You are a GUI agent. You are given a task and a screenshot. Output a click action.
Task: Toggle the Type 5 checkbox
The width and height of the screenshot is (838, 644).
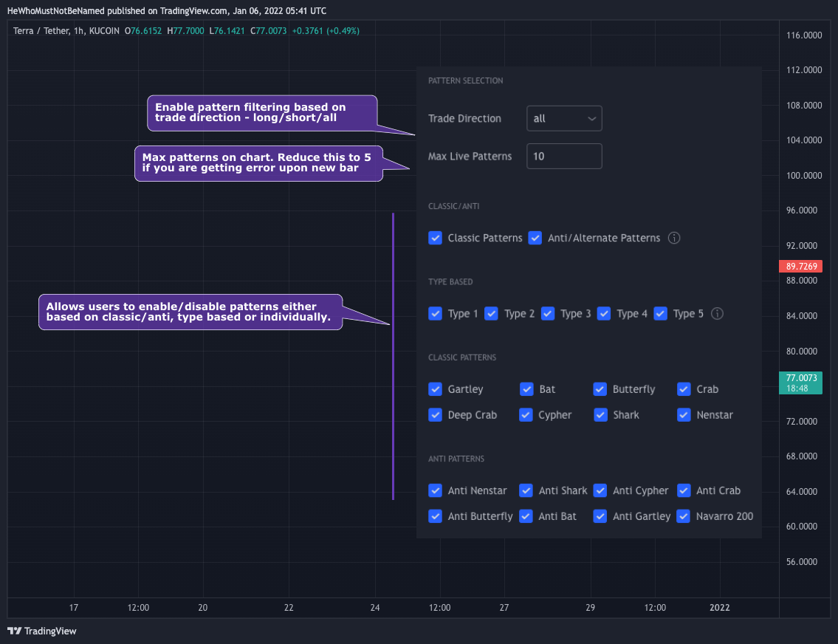pyautogui.click(x=661, y=314)
